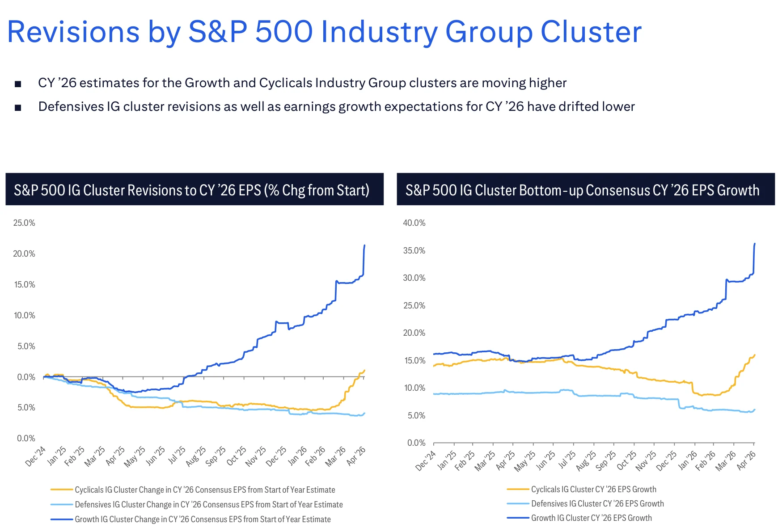The width and height of the screenshot is (778, 532).
Task: Click the slide title "Revisions by S&P 500 Industry Group Cluster"
Action: [324, 33]
